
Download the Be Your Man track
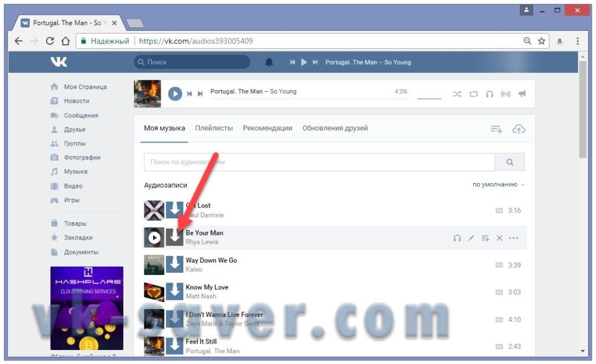coord(175,238)
